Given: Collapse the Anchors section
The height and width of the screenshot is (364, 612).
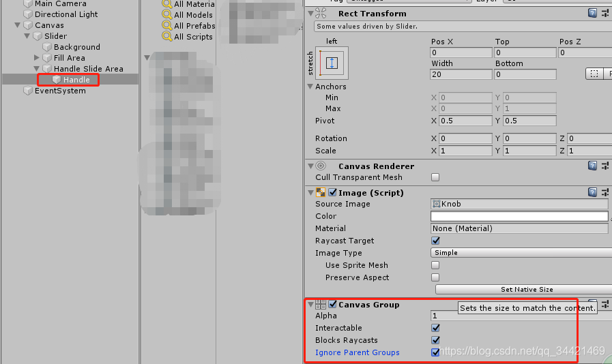Looking at the screenshot, I should click(x=310, y=87).
